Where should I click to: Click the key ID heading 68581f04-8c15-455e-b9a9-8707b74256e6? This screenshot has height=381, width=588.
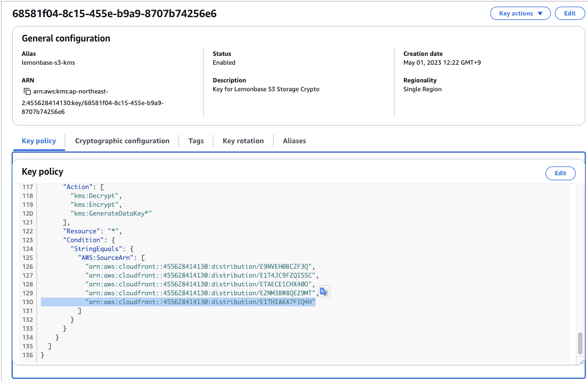[114, 13]
